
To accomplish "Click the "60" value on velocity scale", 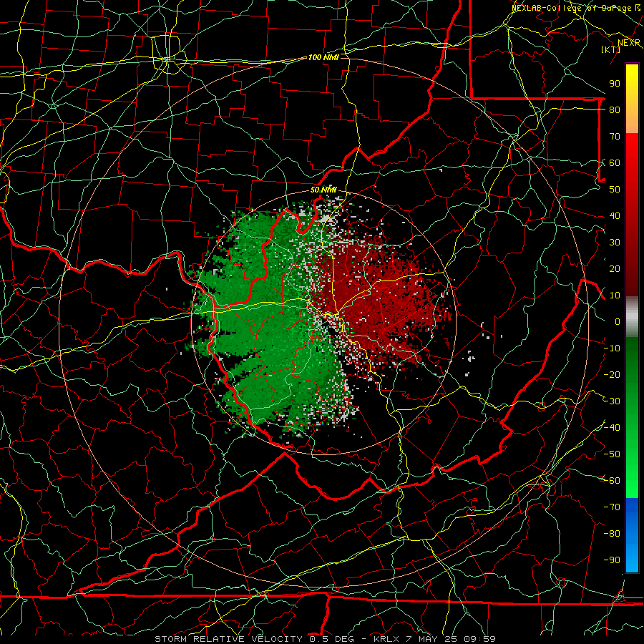I will coord(615,162).
